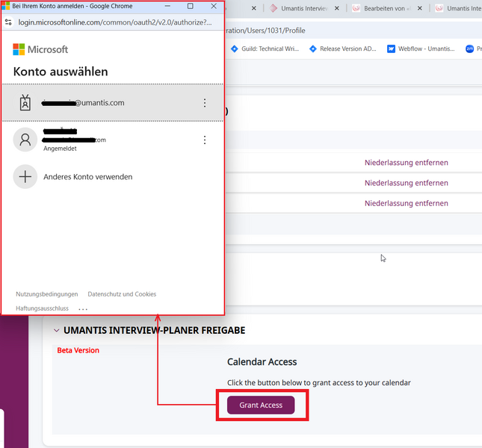The height and width of the screenshot is (448, 482).
Task: Click the second Niederlassung entfernen link
Action: click(406, 183)
